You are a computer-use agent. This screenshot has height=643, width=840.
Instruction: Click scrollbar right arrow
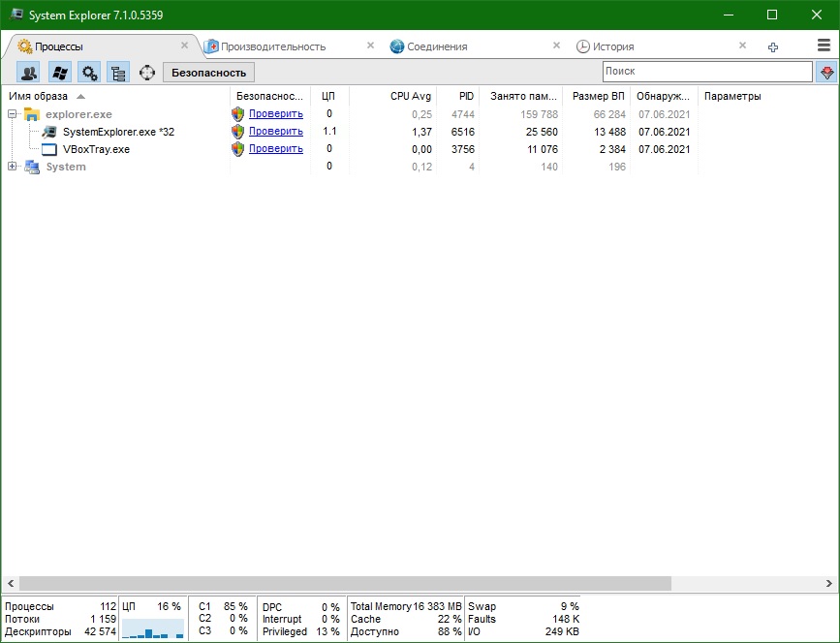tap(829, 583)
